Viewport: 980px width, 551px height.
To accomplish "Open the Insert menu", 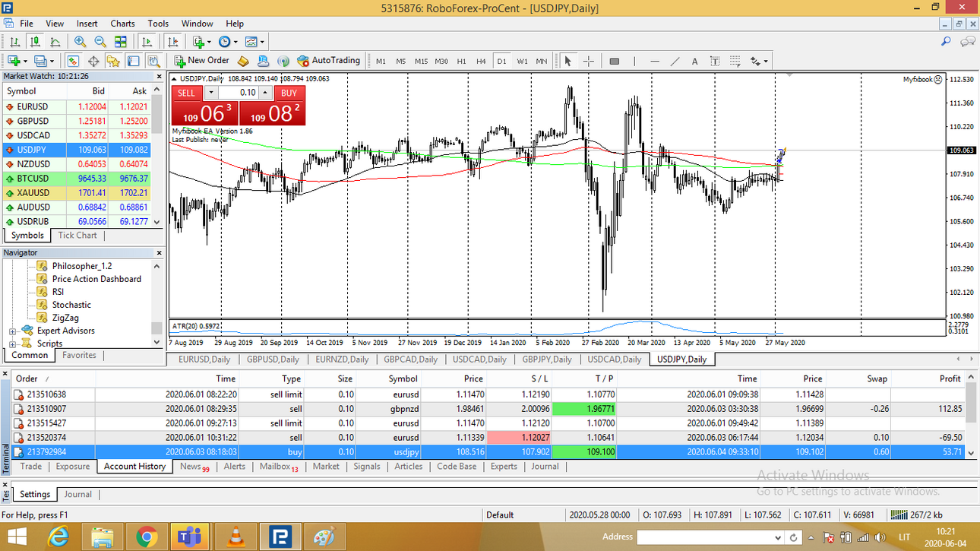I will 87,24.
